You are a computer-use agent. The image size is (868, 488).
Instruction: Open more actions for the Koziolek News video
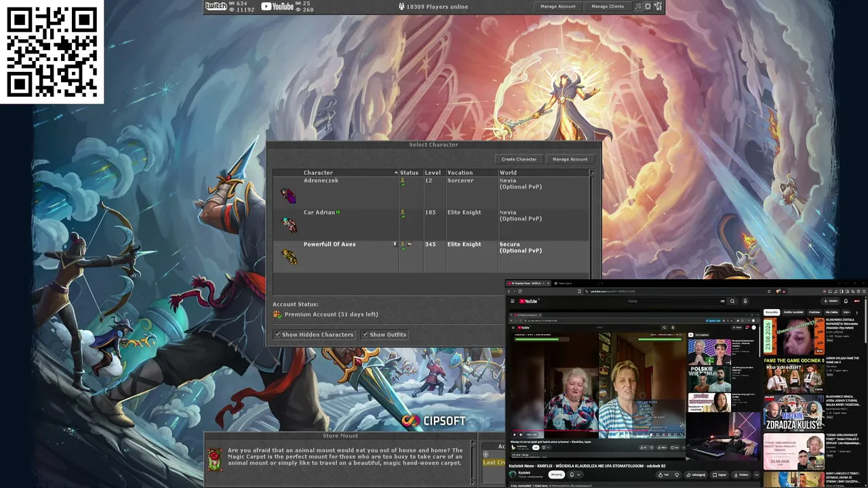coord(757,474)
